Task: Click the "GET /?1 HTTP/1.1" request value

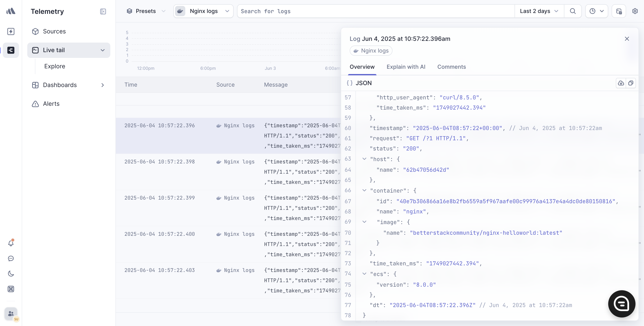Action: point(436,138)
